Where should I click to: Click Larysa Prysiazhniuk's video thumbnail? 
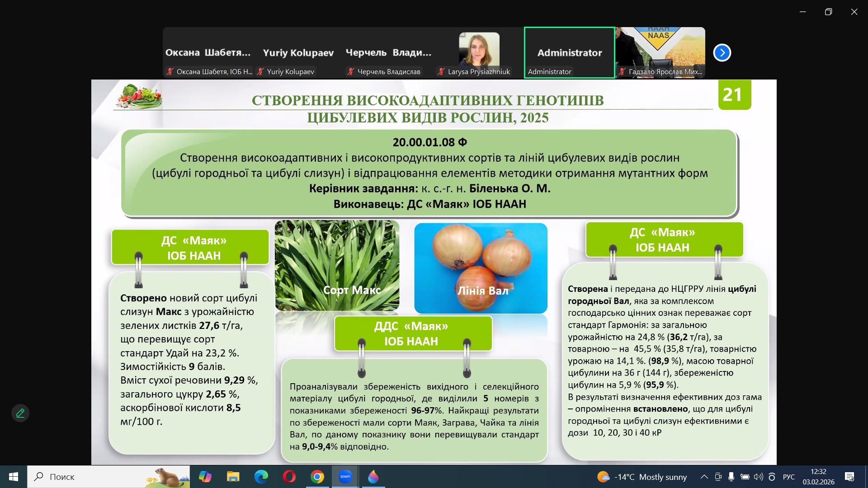[479, 50]
